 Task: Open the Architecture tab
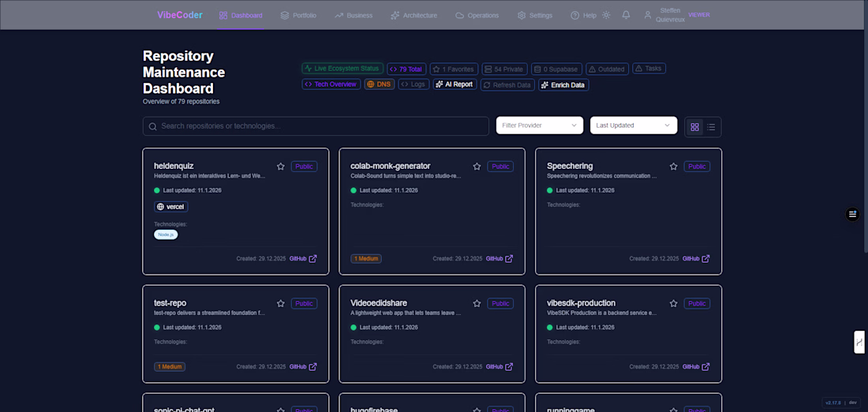[413, 16]
